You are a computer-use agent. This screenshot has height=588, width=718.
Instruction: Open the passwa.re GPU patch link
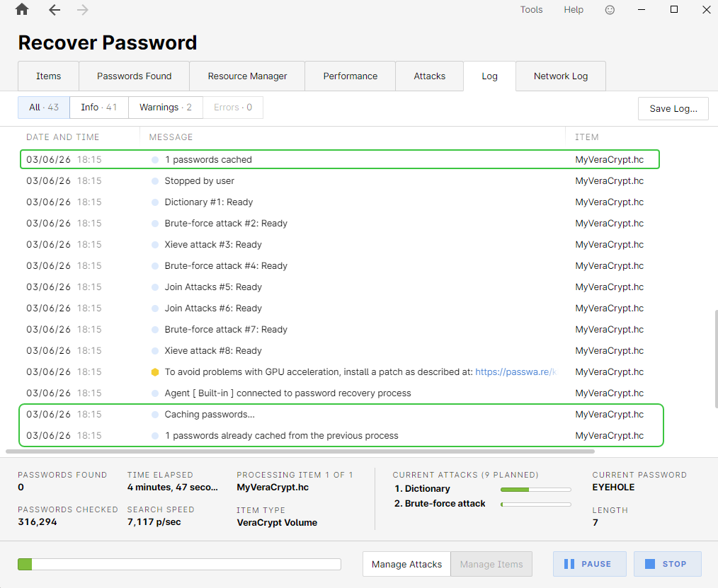coord(515,371)
